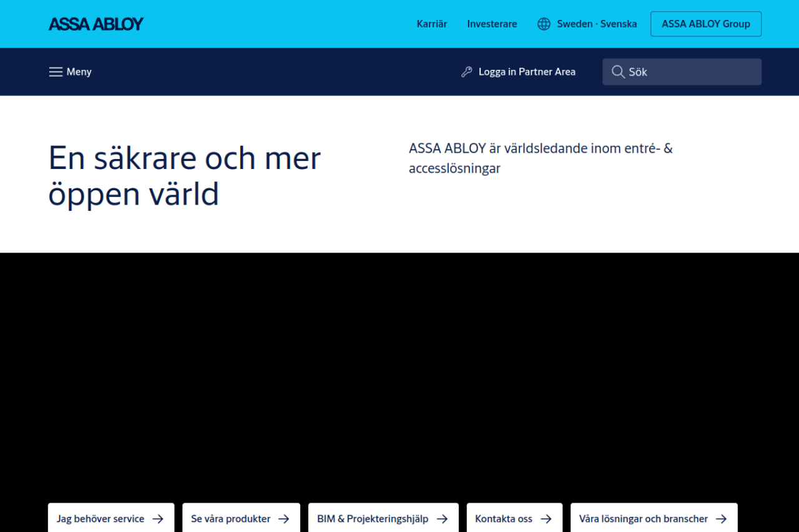This screenshot has width=799, height=532.
Task: Click the key icon for partner login
Action: point(467,72)
